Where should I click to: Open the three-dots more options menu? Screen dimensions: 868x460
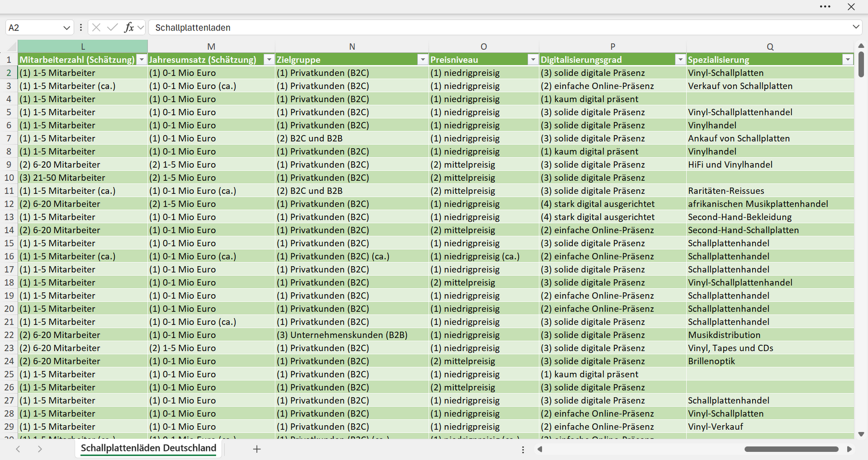coord(825,7)
